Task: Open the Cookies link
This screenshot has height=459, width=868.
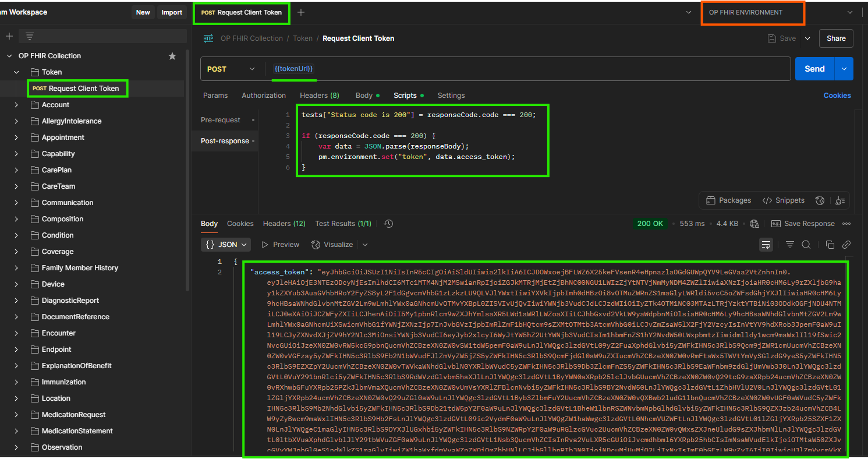Action: [x=837, y=96]
